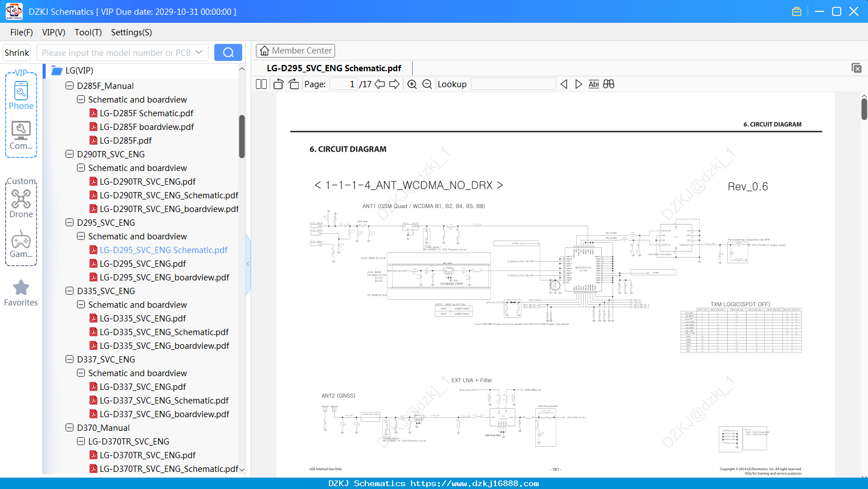Open the Drone category
Screen dimensions: 868x489
[21, 204]
